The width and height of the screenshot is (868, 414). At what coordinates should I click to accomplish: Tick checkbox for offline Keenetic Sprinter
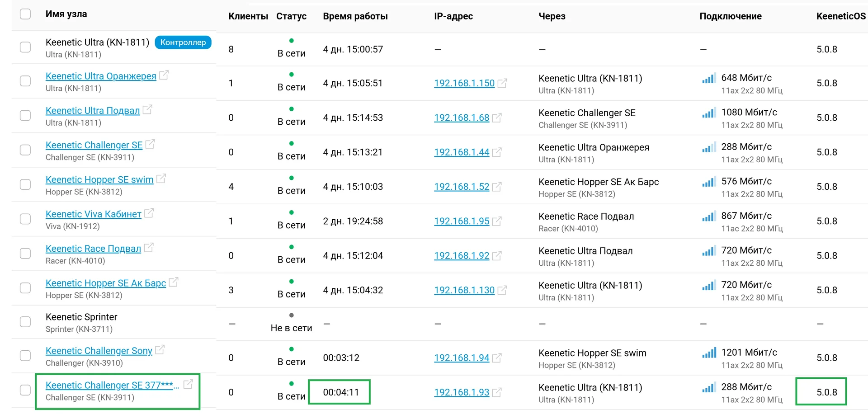(25, 322)
